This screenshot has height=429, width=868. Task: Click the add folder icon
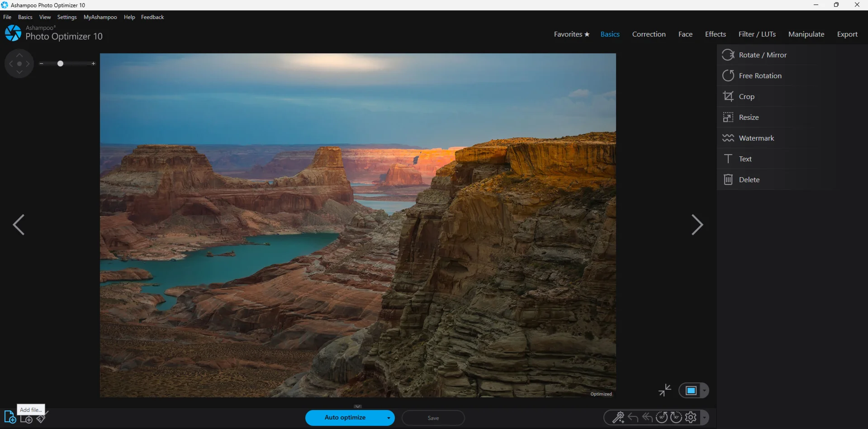click(x=27, y=420)
